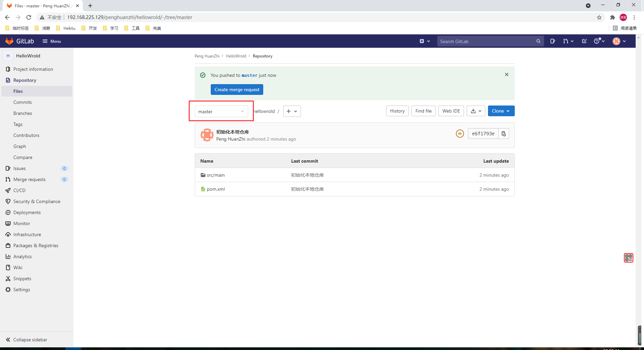Click pom.xml row last commit message

(x=307, y=189)
